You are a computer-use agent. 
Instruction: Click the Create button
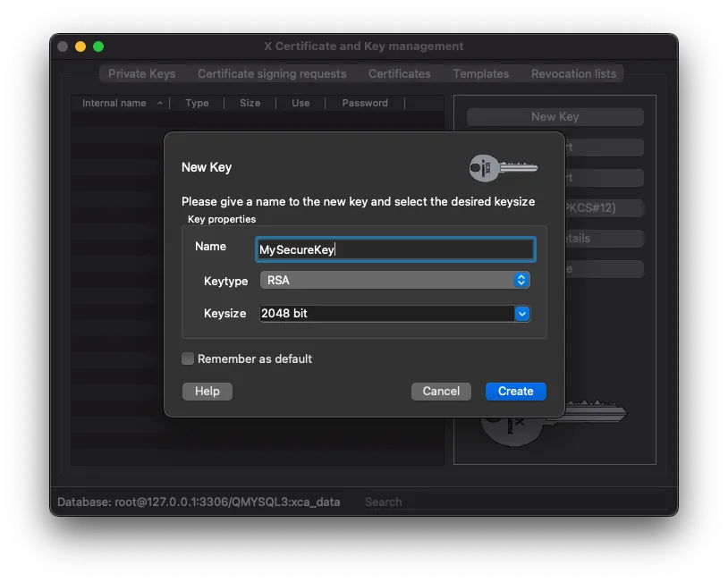[x=515, y=391]
